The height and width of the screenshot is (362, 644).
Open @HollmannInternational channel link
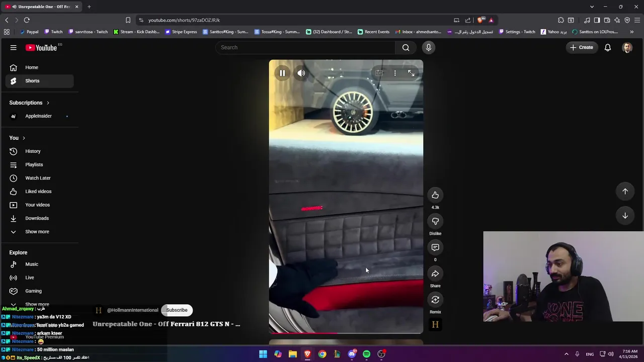pyautogui.click(x=132, y=310)
